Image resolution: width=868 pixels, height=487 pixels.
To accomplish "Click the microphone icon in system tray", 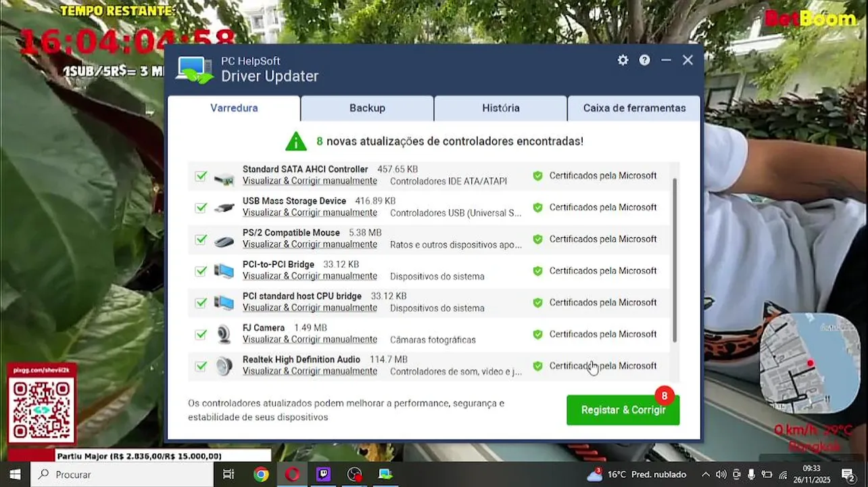I will coord(752,475).
